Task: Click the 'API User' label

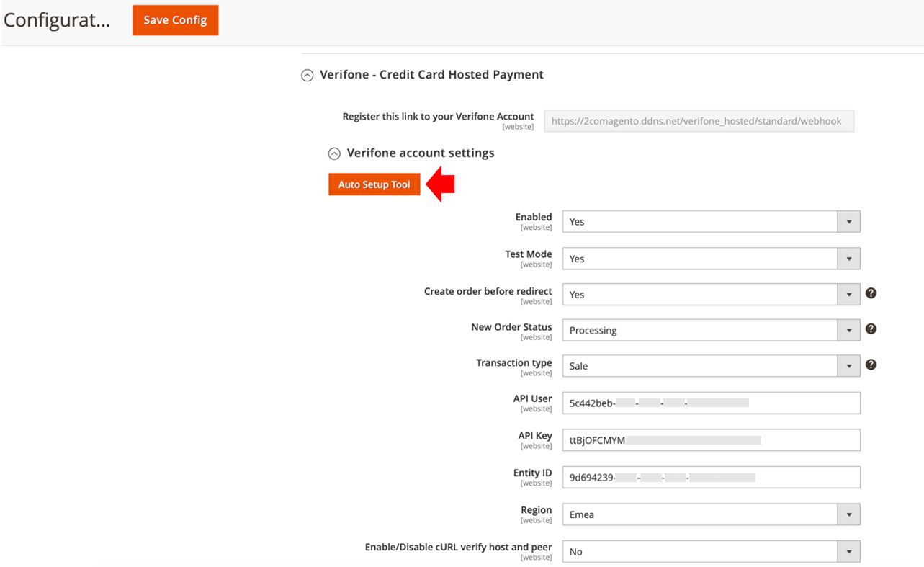Action: coord(533,398)
